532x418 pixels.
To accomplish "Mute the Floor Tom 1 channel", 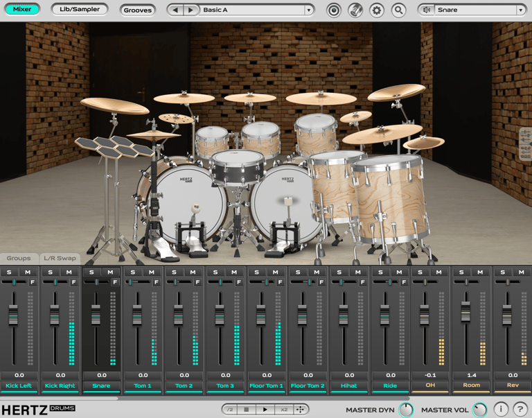I will tap(276, 272).
